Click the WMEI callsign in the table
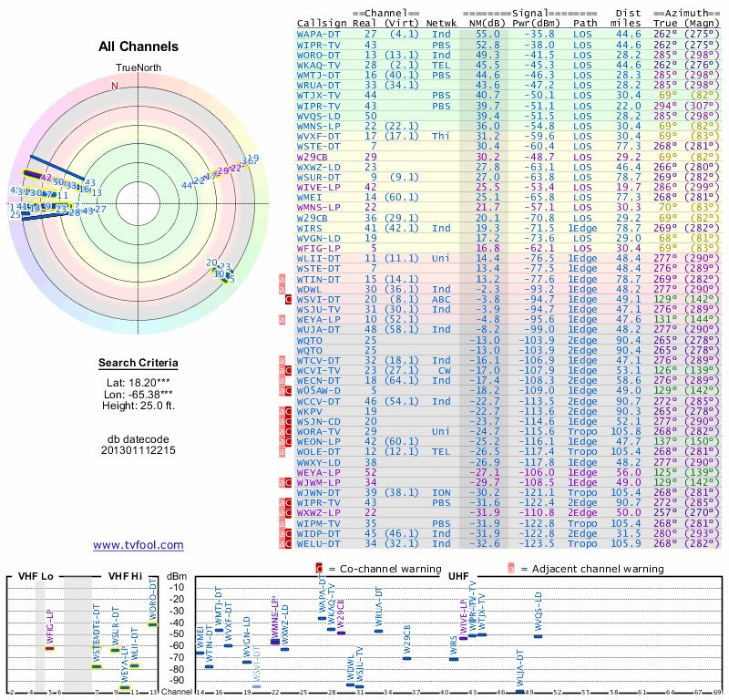The width and height of the screenshot is (729, 700). (309, 197)
